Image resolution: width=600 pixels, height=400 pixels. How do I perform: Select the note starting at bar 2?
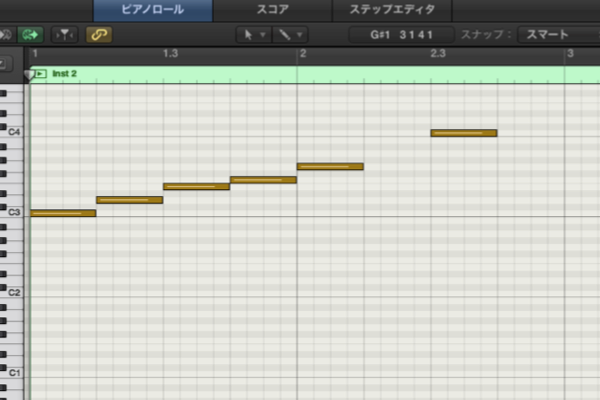[x=330, y=167]
